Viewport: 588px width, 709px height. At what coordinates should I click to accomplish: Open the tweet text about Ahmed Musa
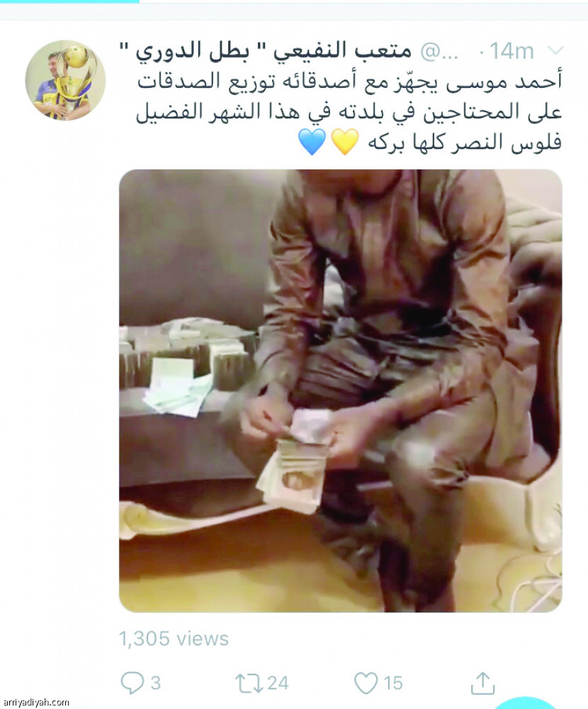tap(349, 112)
